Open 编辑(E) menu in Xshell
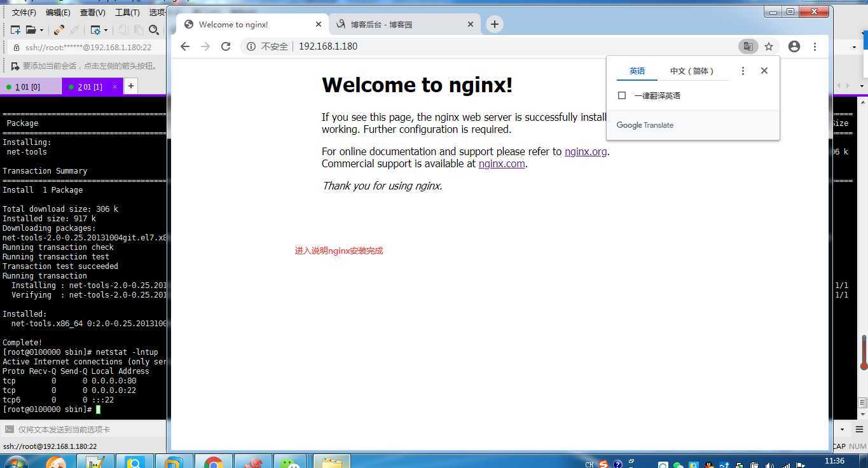Viewport: 868px width, 468px height. pyautogui.click(x=58, y=13)
